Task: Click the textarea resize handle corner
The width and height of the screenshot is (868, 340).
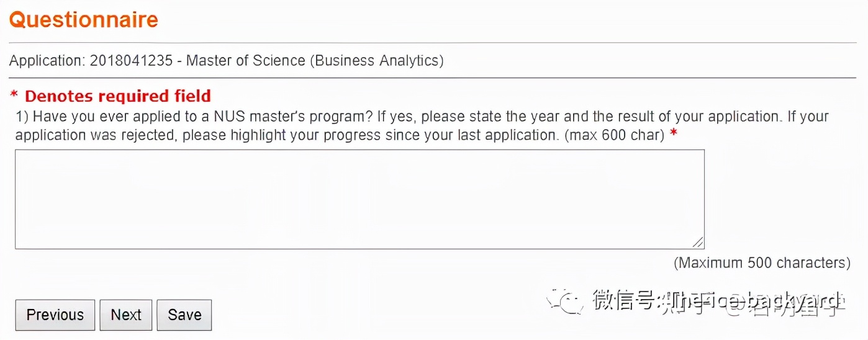Action: pos(698,243)
